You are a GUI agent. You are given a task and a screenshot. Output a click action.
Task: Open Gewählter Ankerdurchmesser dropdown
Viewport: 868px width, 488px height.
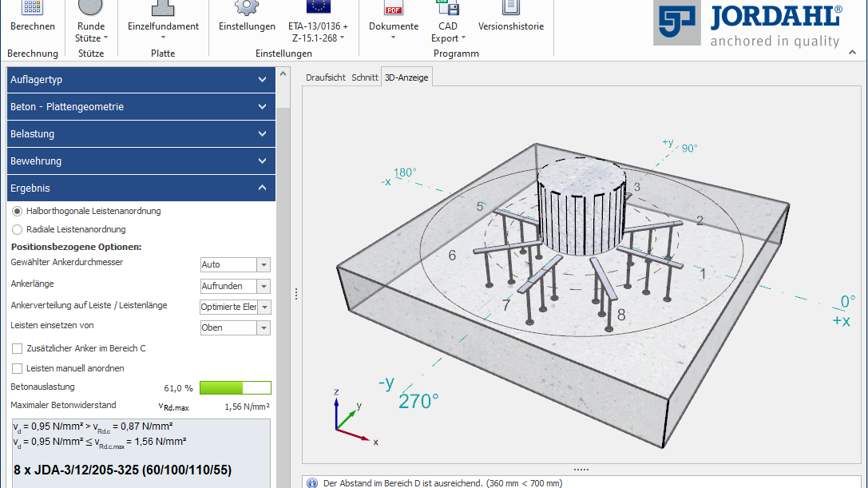point(264,265)
